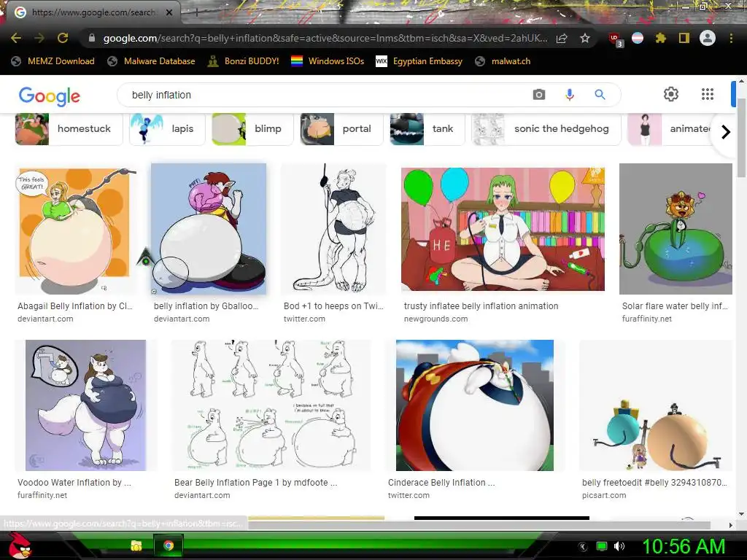
Task: Open the Bear Belly Inflation Page 1 thumbnail
Action: pyautogui.click(x=271, y=405)
